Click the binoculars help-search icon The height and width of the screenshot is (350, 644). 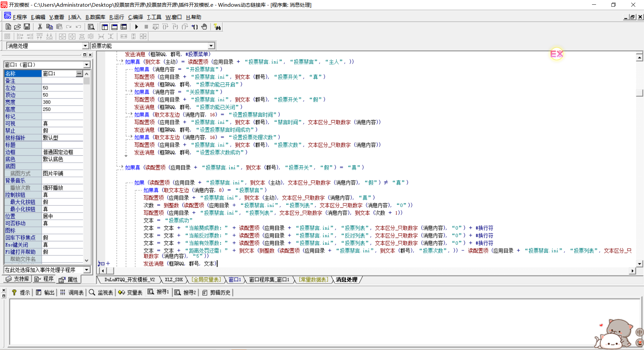[217, 27]
